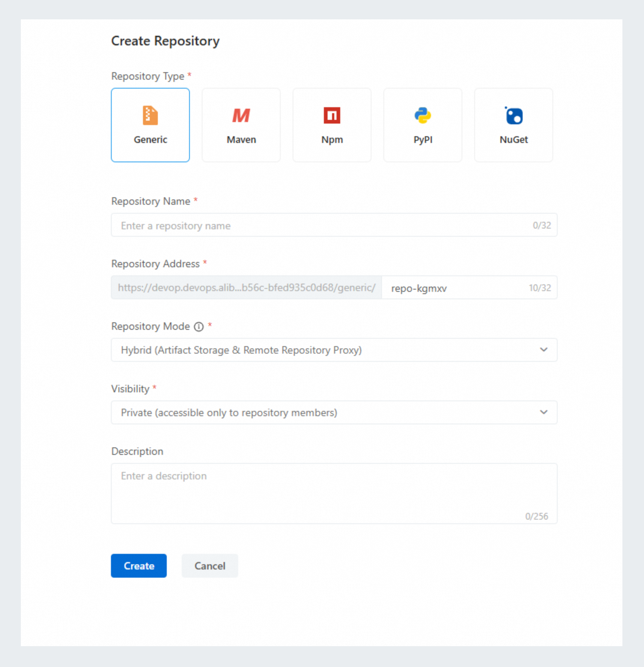Open the Repository Mode dropdown
The width and height of the screenshot is (644, 667).
tap(334, 350)
